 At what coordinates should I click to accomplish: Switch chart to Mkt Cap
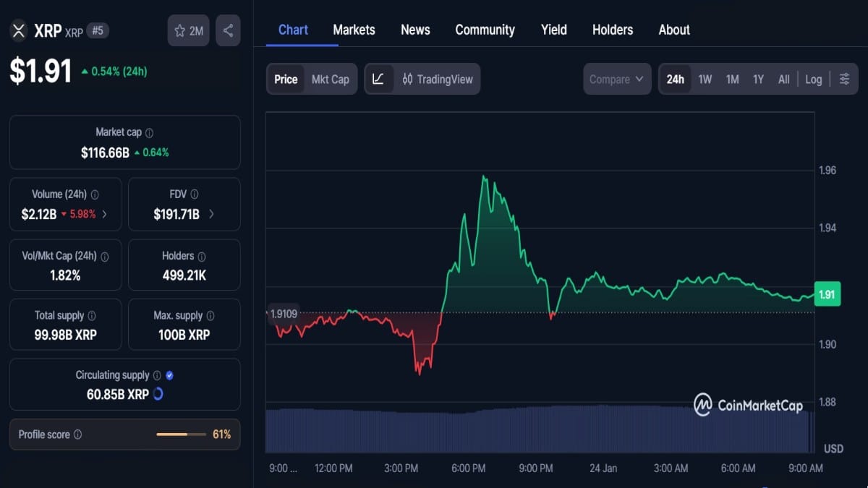(x=330, y=80)
